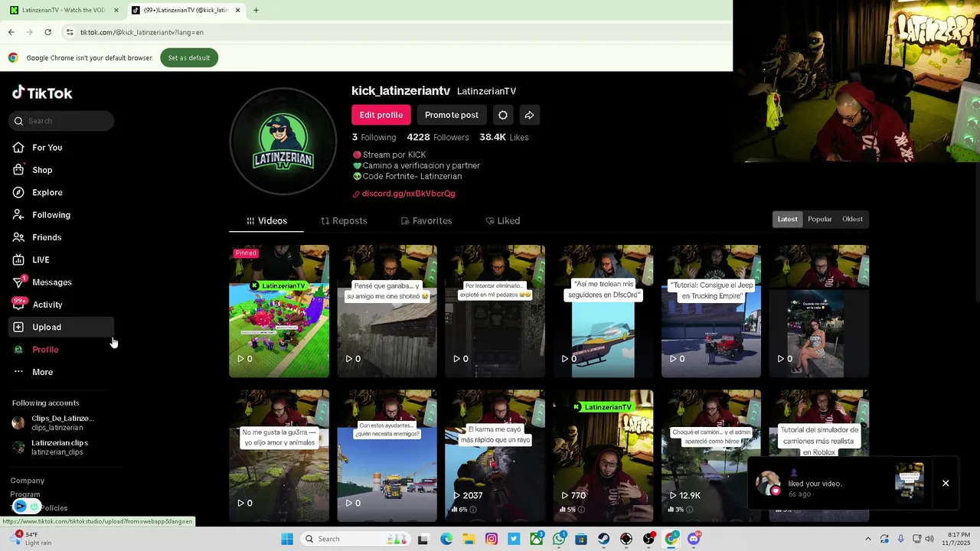Go back in Chrome
Image resolution: width=980 pixels, height=551 pixels.
pos(11,32)
